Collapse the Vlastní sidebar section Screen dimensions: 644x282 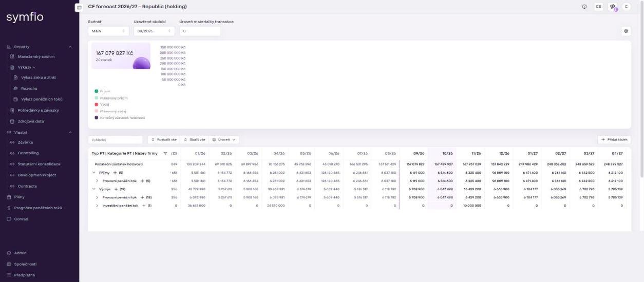tap(70, 132)
